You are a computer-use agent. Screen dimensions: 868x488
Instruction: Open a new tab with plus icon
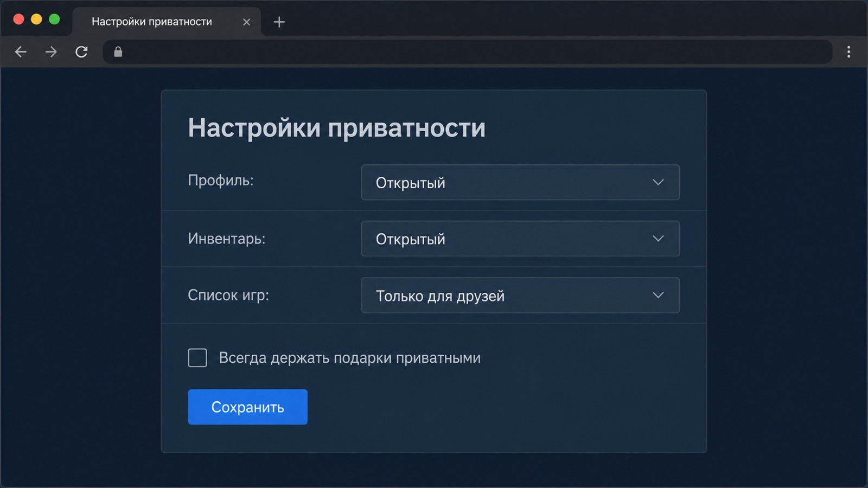[279, 22]
